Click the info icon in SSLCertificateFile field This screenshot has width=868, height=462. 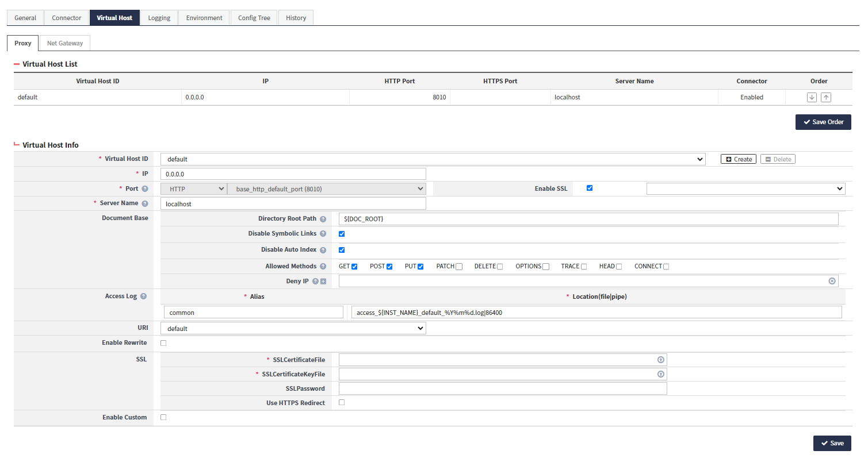[x=661, y=359]
